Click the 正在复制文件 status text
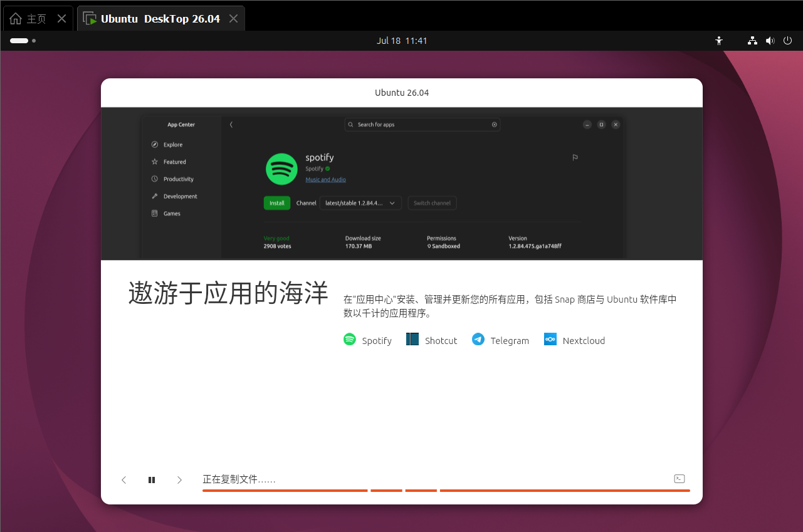 click(x=239, y=479)
